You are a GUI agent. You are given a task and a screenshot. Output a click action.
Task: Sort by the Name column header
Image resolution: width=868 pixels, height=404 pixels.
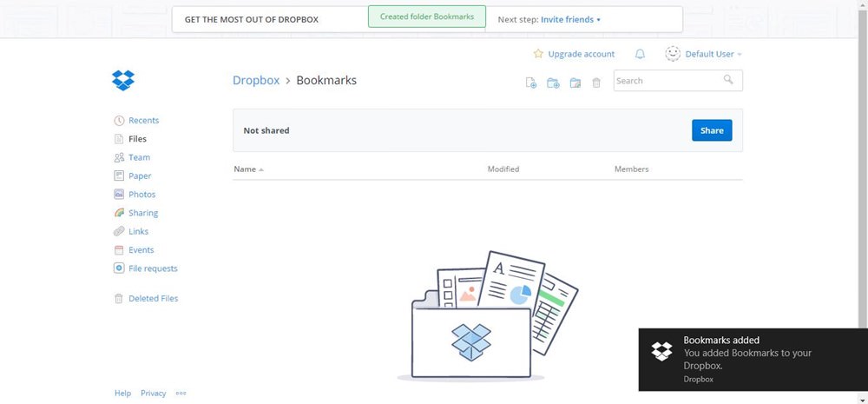pyautogui.click(x=248, y=169)
